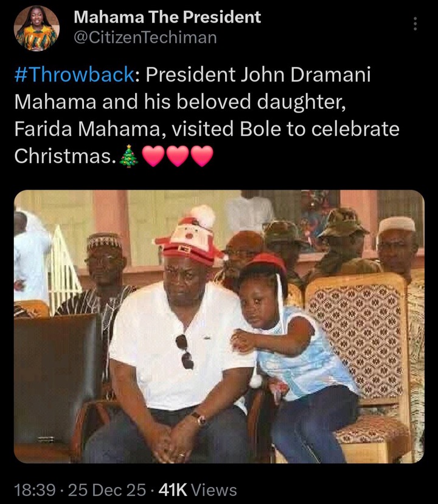Click the Santa hat in the photo
The width and height of the screenshot is (438, 504).
(189, 236)
